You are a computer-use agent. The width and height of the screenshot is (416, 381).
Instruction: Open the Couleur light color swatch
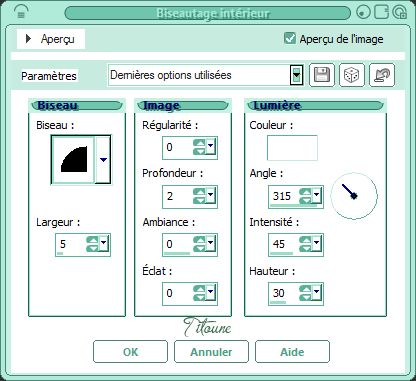[292, 148]
